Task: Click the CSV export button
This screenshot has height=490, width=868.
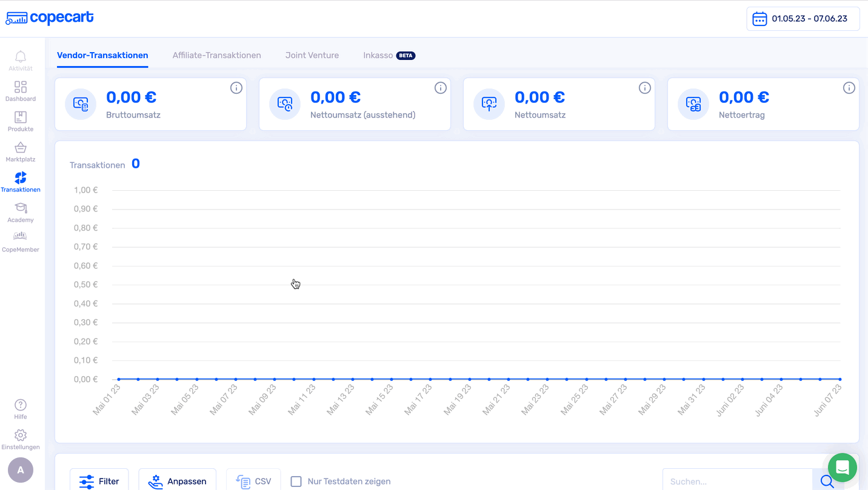Action: click(253, 481)
